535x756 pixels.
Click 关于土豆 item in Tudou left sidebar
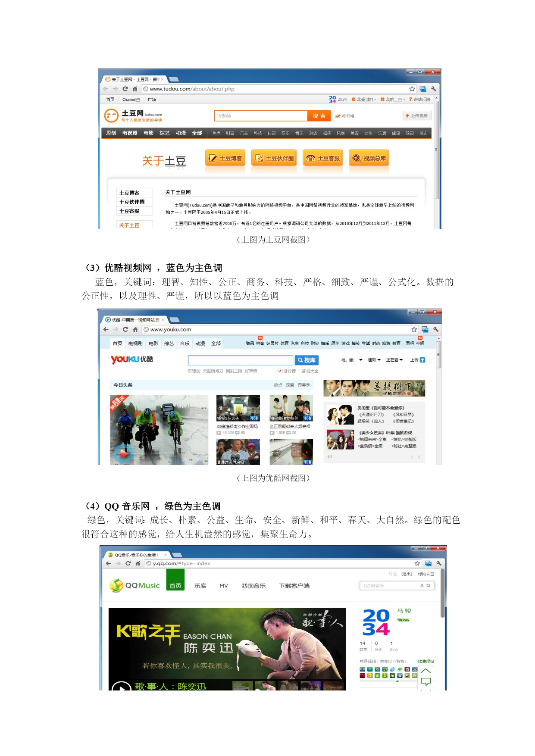tap(129, 225)
